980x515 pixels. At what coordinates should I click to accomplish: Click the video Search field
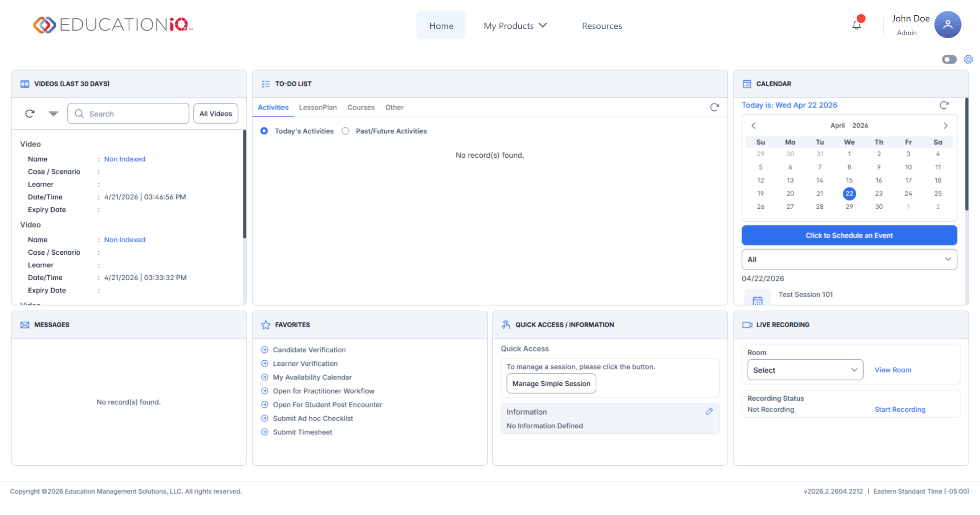pyautogui.click(x=128, y=114)
